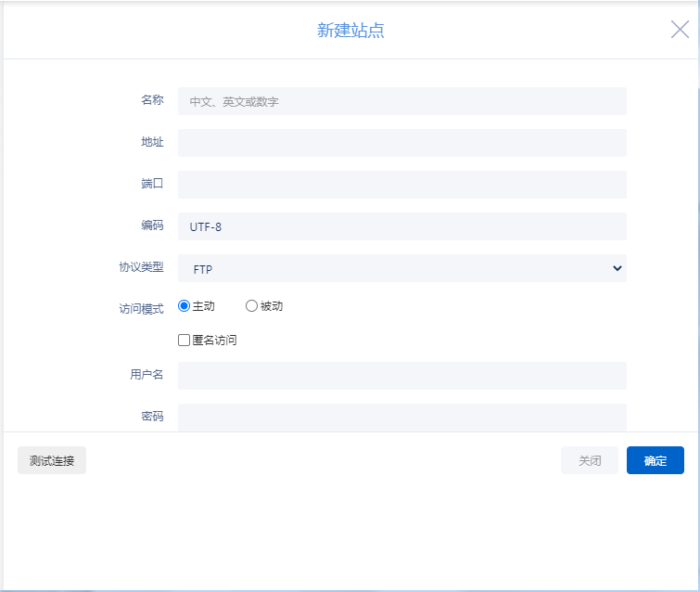Click the 用户名 input field

pos(401,375)
